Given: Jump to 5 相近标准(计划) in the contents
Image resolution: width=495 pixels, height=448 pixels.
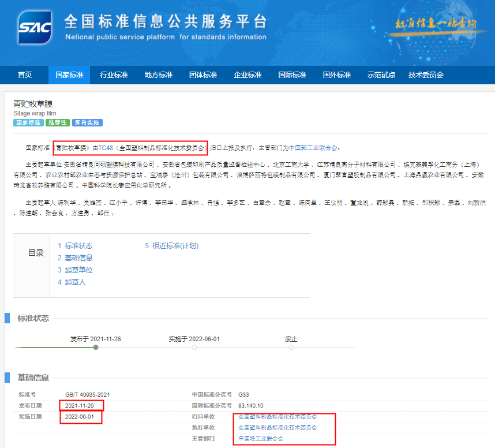Looking at the screenshot, I should [171, 246].
